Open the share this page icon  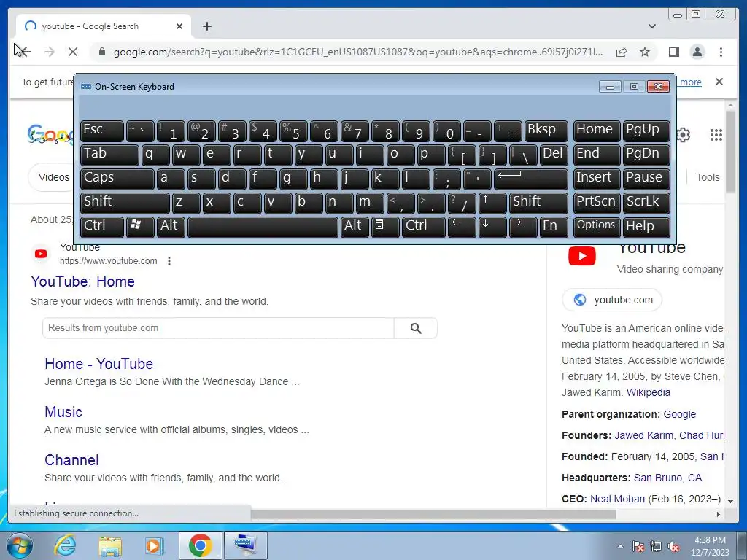[622, 52]
